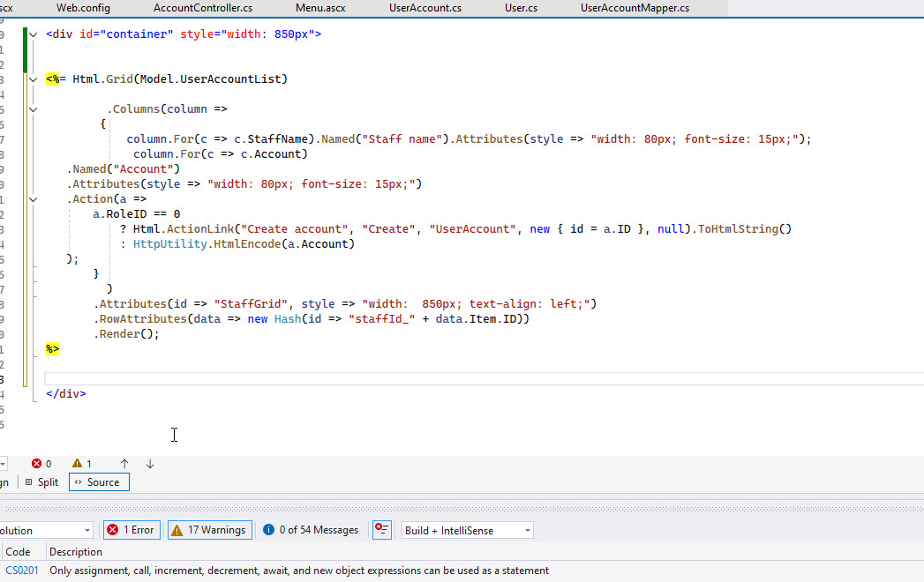Collapse the div container block

(34, 34)
